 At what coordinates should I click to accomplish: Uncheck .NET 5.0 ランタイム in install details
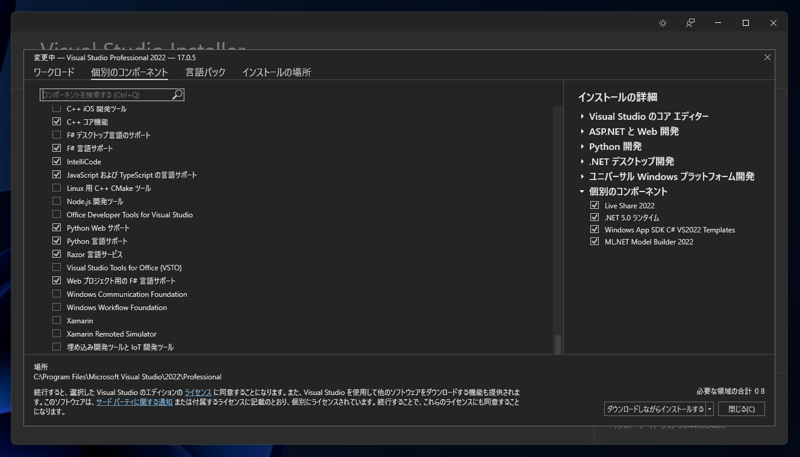coord(594,217)
